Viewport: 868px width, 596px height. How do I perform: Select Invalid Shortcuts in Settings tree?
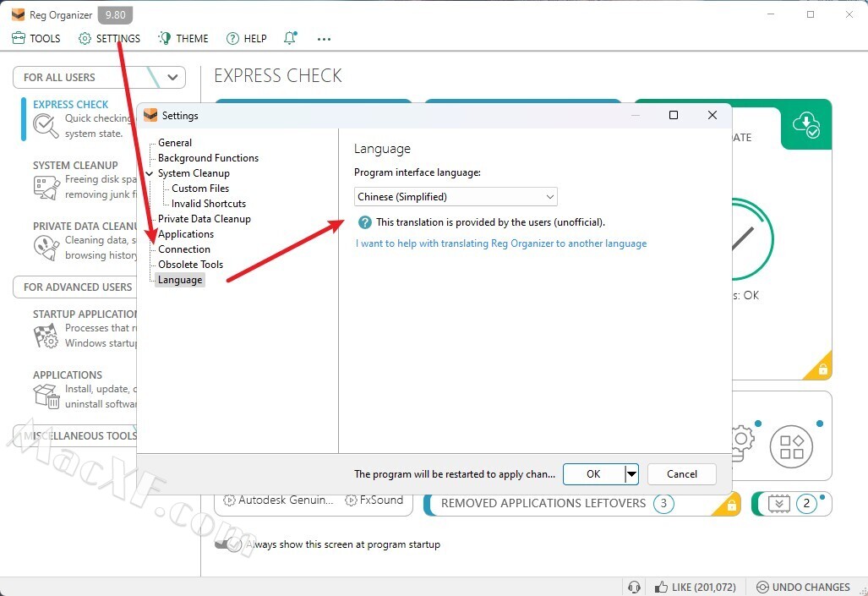209,204
